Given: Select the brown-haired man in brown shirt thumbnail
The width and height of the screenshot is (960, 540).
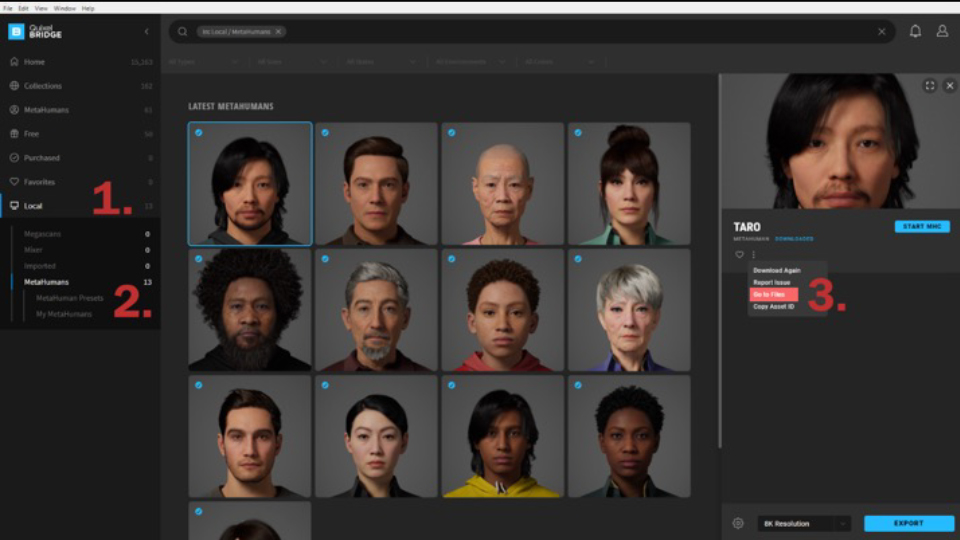Looking at the screenshot, I should [x=376, y=184].
